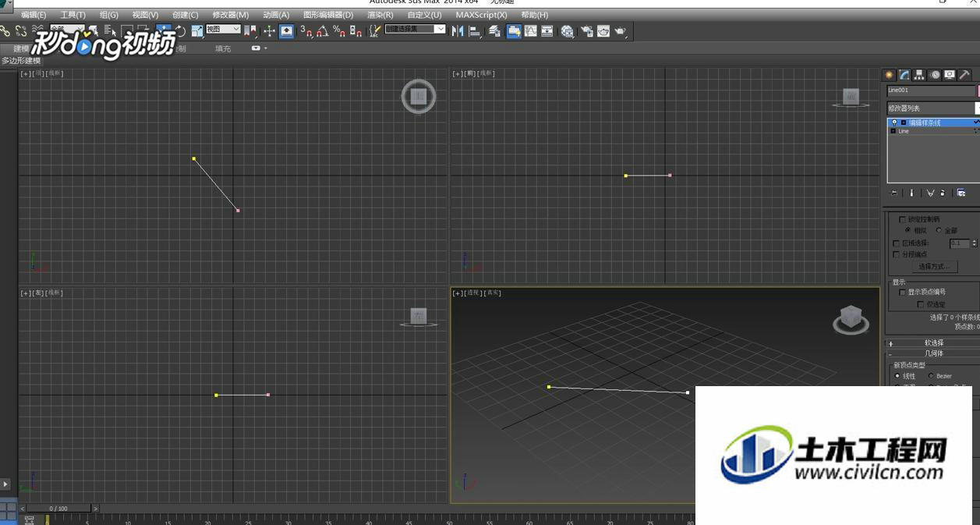Open the 编辑(E) menu
Image resolution: width=980 pixels, height=525 pixels.
coord(34,15)
